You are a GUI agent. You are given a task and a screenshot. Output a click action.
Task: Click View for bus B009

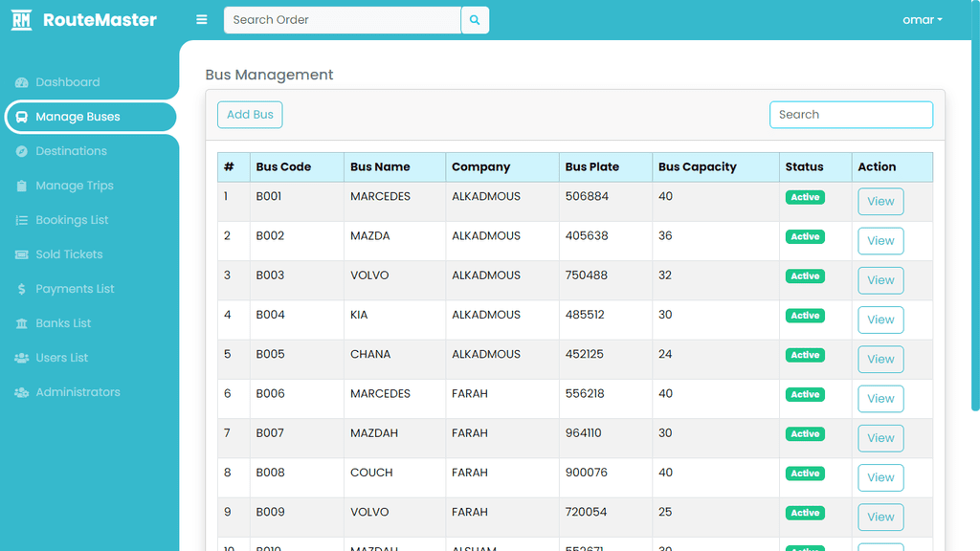[880, 517]
